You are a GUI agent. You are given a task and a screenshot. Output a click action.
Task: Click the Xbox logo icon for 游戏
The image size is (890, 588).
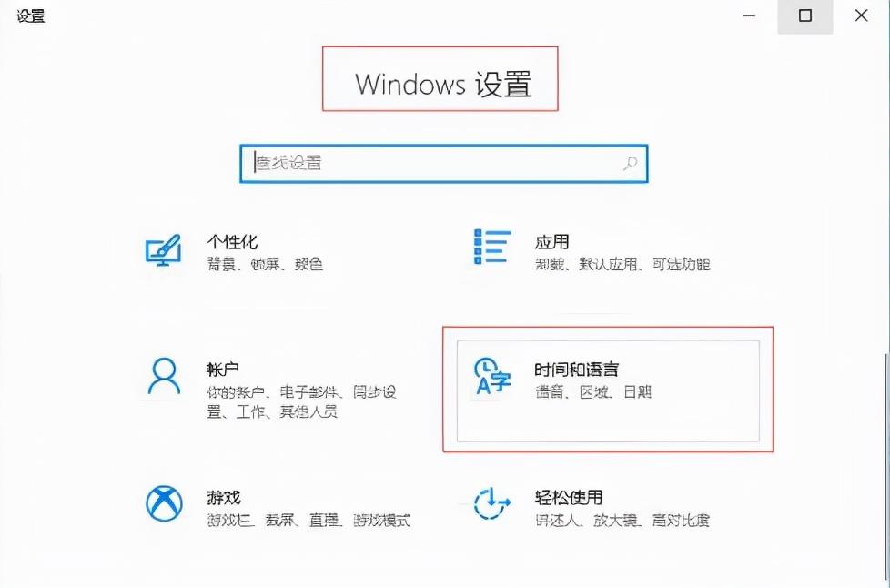pyautogui.click(x=164, y=503)
